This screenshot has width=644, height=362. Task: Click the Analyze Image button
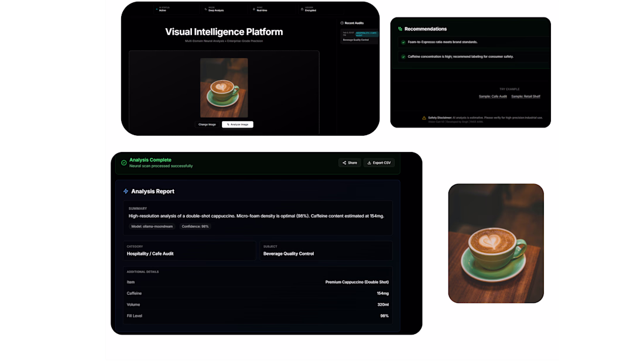pyautogui.click(x=237, y=125)
